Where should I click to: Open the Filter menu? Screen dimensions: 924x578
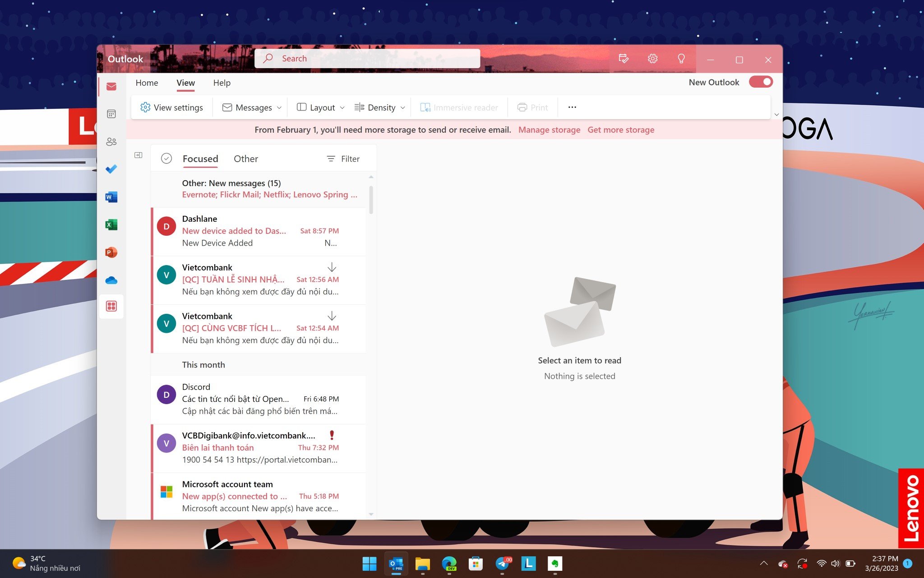point(343,158)
